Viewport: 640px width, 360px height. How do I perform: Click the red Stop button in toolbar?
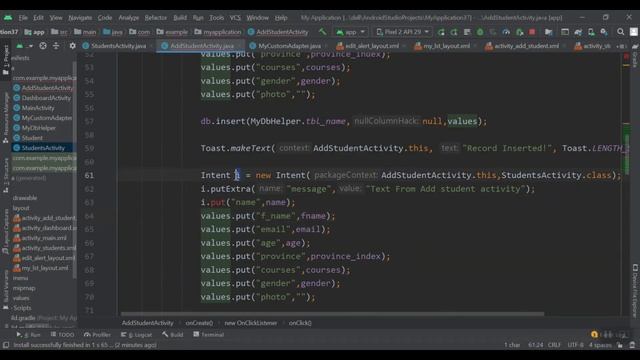pos(532,32)
